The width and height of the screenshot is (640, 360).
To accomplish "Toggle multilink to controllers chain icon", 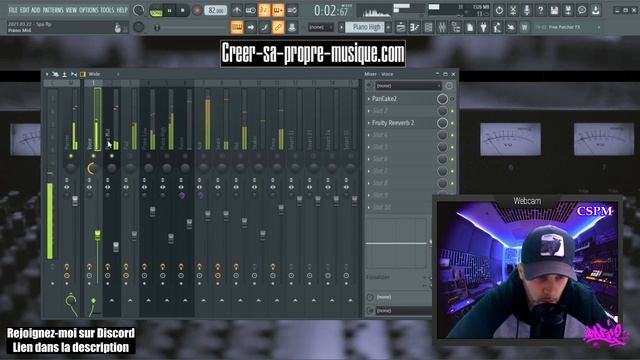I will point(278,27).
